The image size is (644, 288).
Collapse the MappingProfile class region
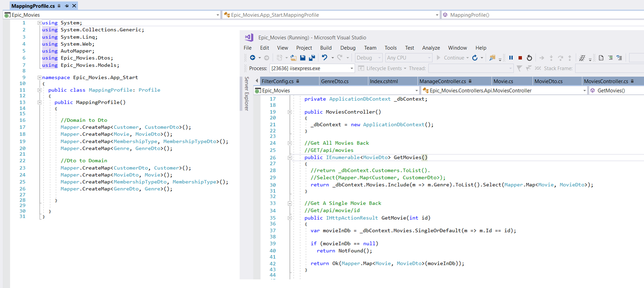[x=40, y=90]
